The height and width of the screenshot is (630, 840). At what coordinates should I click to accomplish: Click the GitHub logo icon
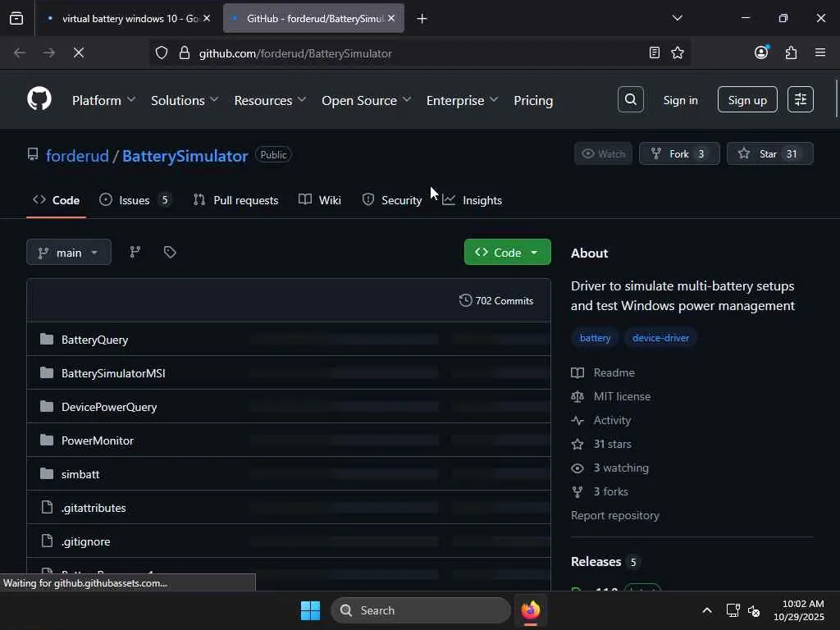(39, 98)
